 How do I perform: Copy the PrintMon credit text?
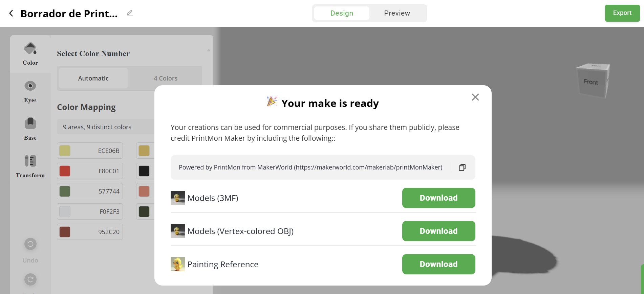462,167
